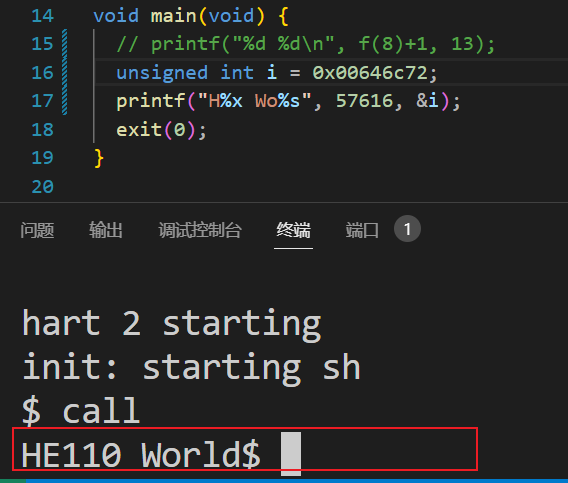Switch to the 输出 output tab
The height and width of the screenshot is (483, 568).
106,230
